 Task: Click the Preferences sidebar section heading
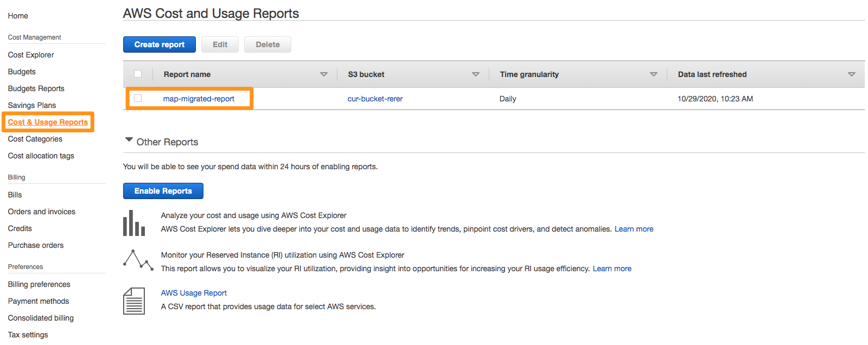25,267
